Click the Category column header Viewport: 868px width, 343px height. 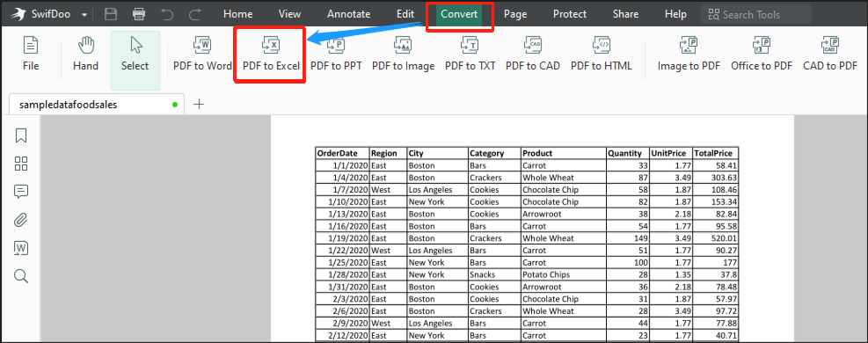point(493,153)
